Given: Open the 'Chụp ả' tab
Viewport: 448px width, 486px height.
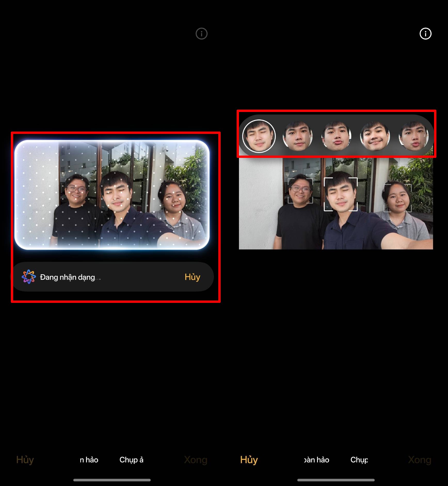Looking at the screenshot, I should click(131, 460).
